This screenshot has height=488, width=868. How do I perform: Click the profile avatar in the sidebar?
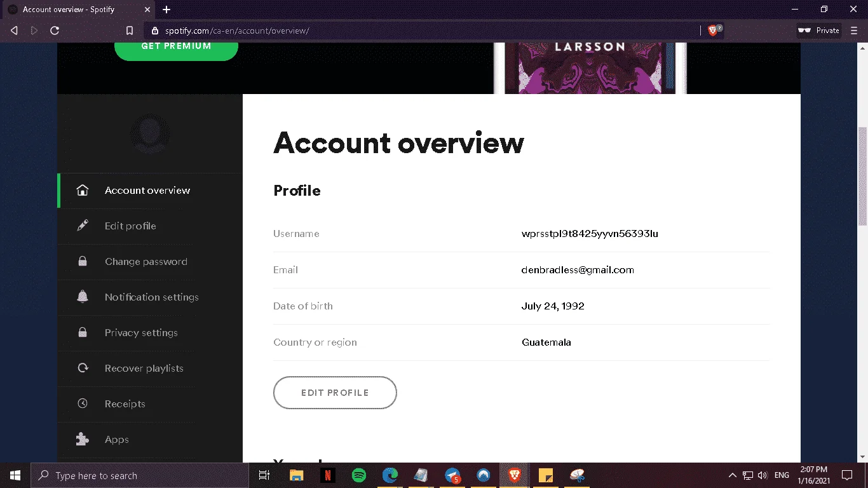click(x=150, y=133)
